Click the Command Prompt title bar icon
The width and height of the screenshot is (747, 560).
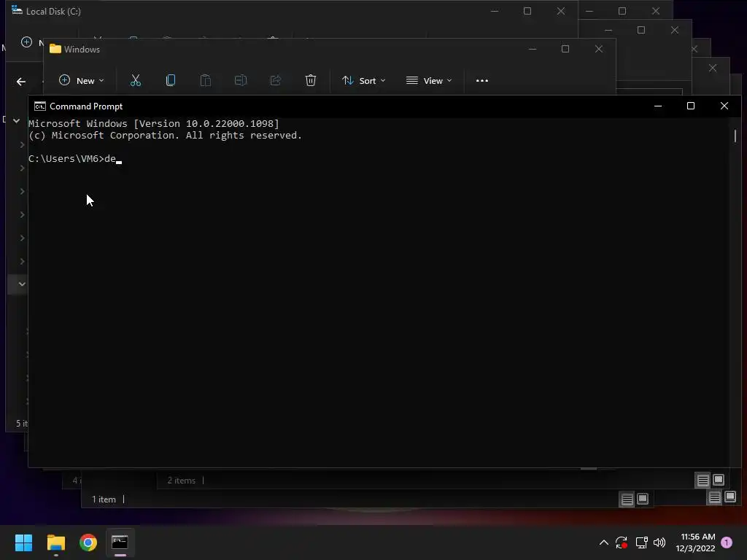pyautogui.click(x=40, y=106)
